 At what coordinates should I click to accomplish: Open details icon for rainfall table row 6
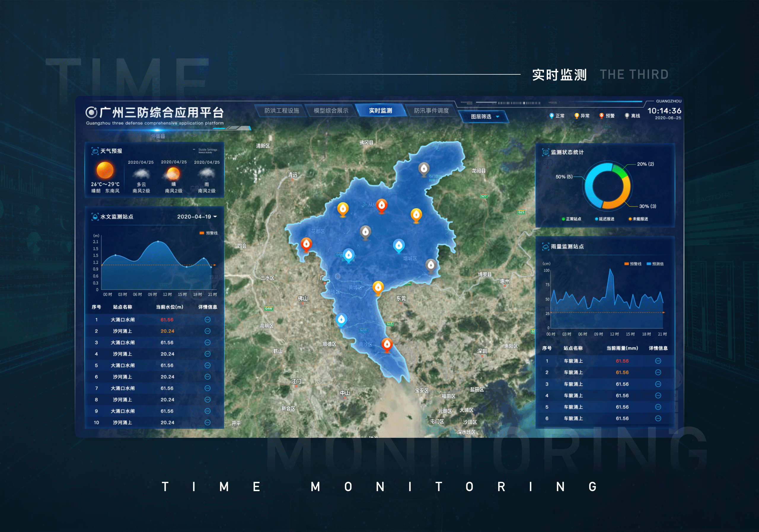(658, 418)
